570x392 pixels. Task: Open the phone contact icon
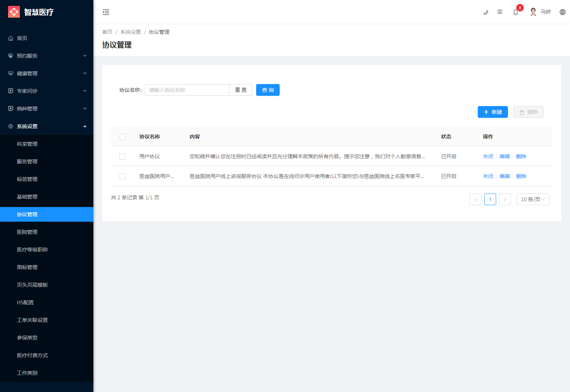[x=485, y=12]
